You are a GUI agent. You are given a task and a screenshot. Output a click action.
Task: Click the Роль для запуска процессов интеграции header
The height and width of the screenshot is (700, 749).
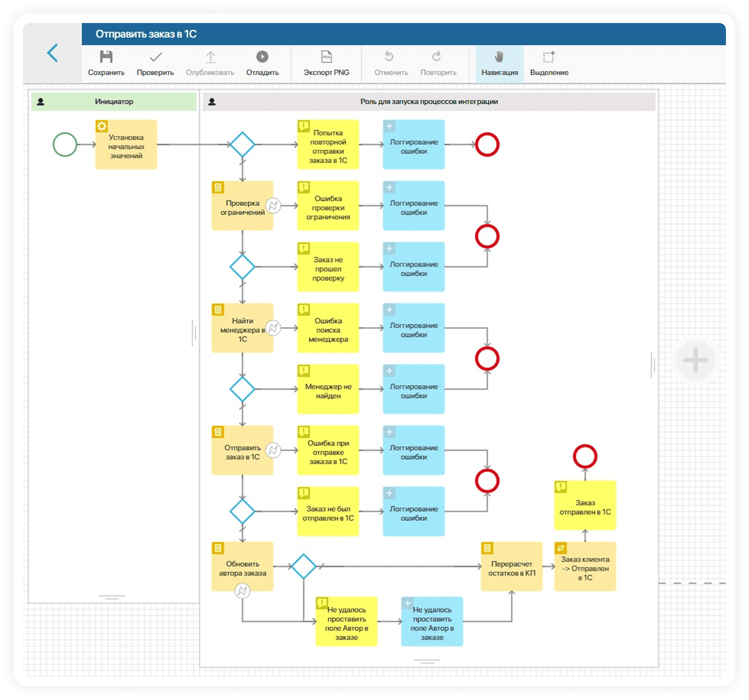click(429, 101)
